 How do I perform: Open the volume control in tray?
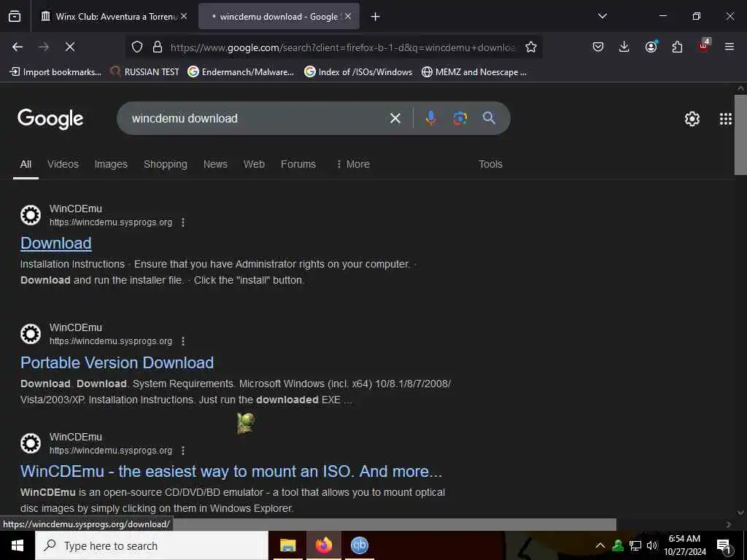click(651, 545)
